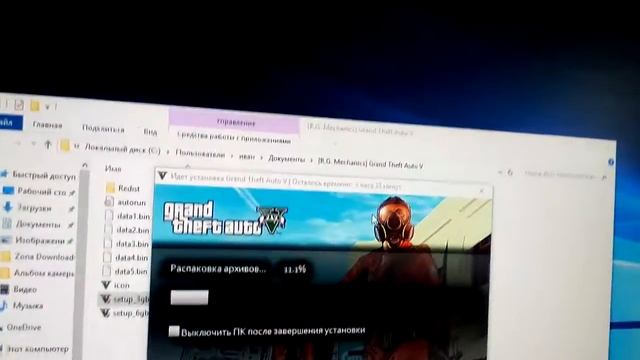Screen dimensions: 640x360
Task: Click the properties icon in quick access toolbar
Action: tap(19, 105)
